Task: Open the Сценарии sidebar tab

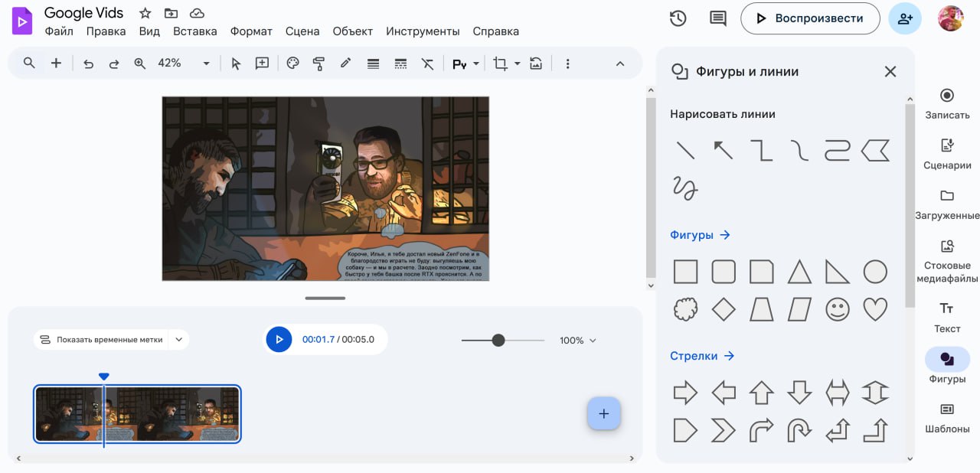Action: tap(947, 155)
